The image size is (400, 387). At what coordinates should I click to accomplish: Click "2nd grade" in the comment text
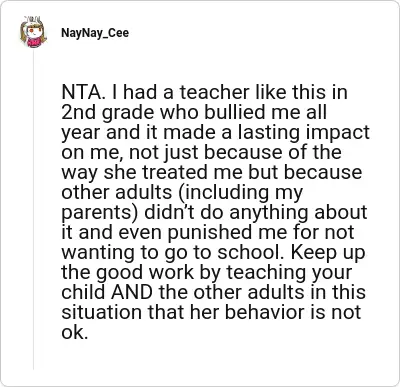click(x=109, y=113)
